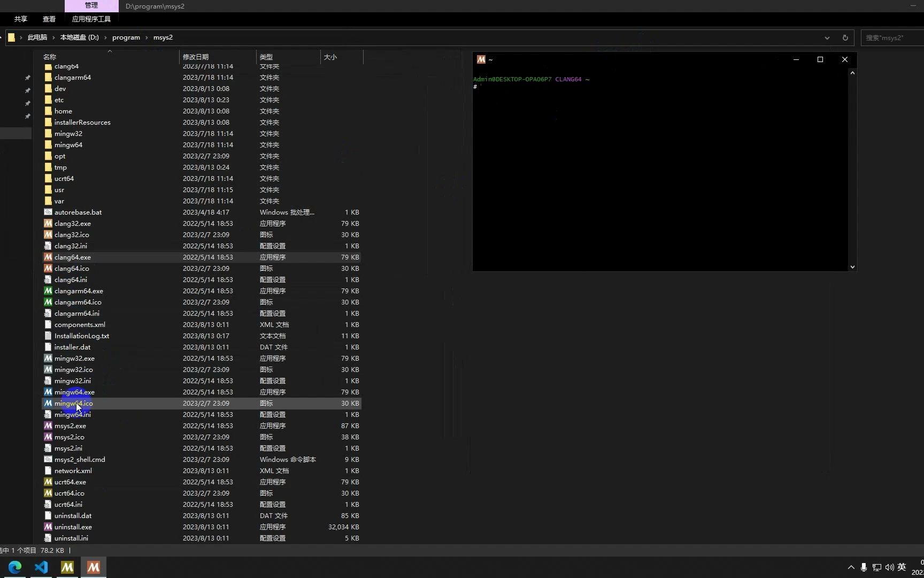Maximize the CLANG64 terminal window

pos(820,59)
